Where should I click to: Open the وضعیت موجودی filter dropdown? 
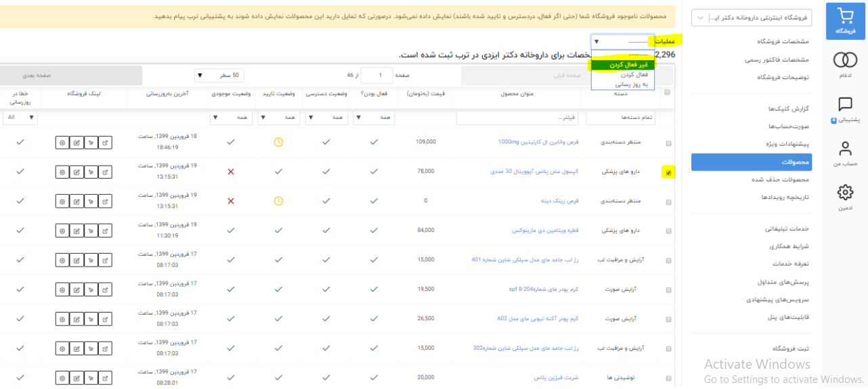point(231,118)
